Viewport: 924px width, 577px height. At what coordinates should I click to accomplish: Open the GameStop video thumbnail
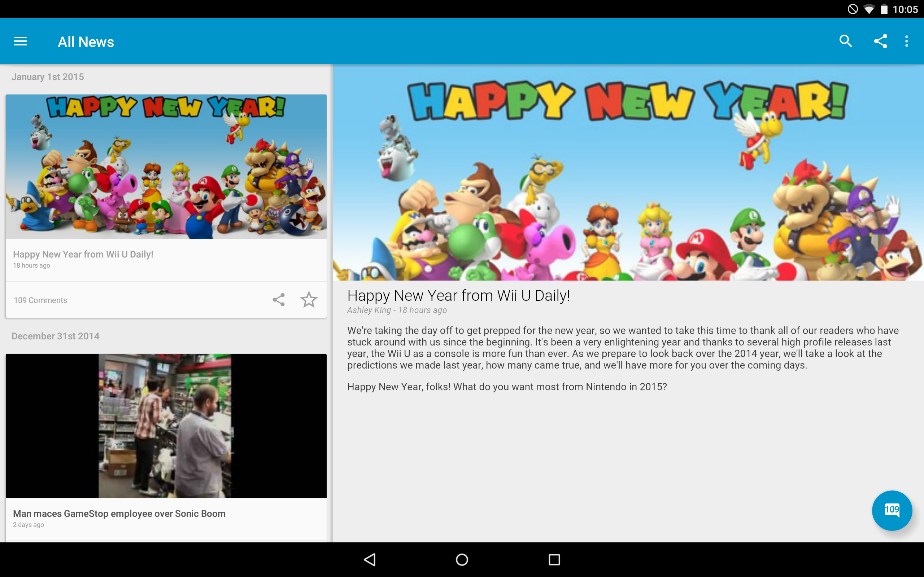pos(166,426)
